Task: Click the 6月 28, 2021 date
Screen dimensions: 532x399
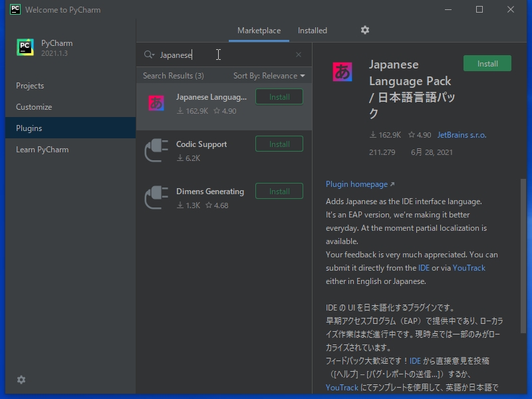Action: pos(432,152)
